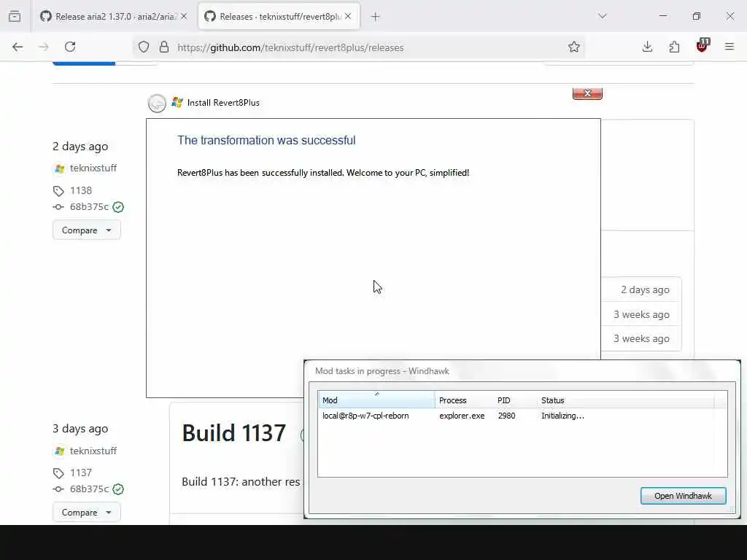Click the Firefox forward arrow
Screen dimensions: 747x560
tap(43, 47)
